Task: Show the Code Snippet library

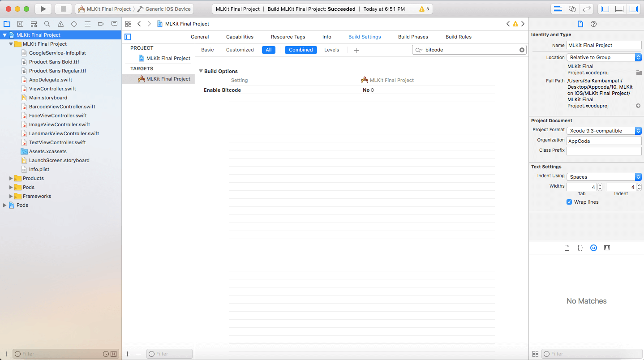Action: click(x=580, y=248)
